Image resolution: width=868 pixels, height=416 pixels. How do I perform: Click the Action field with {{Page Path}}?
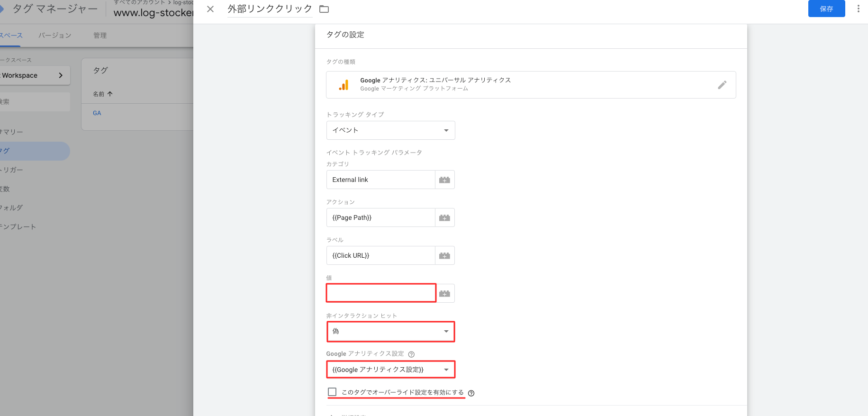pos(380,217)
